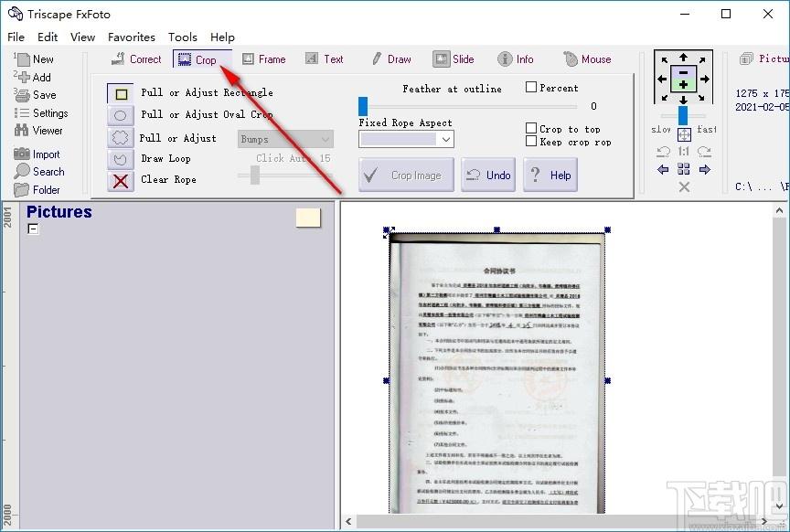Click the Add item in left sidebar
This screenshot has height=532, width=790.
tap(33, 78)
